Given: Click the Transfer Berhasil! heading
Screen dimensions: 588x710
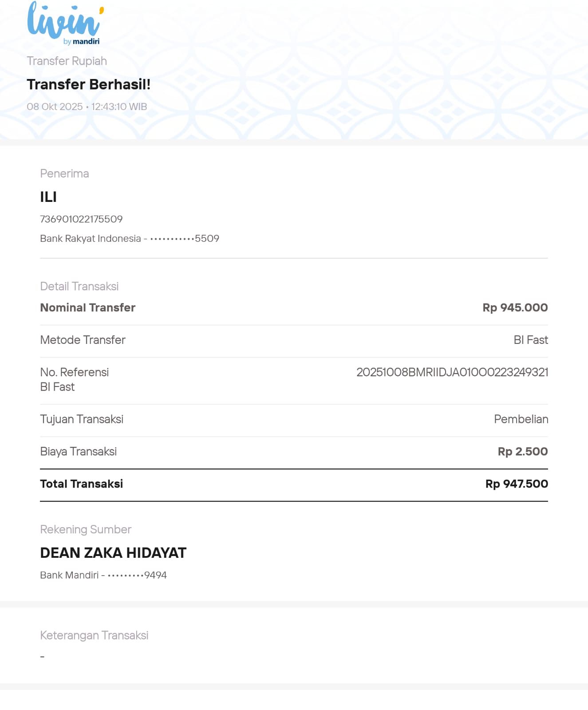Looking at the screenshot, I should pos(89,84).
